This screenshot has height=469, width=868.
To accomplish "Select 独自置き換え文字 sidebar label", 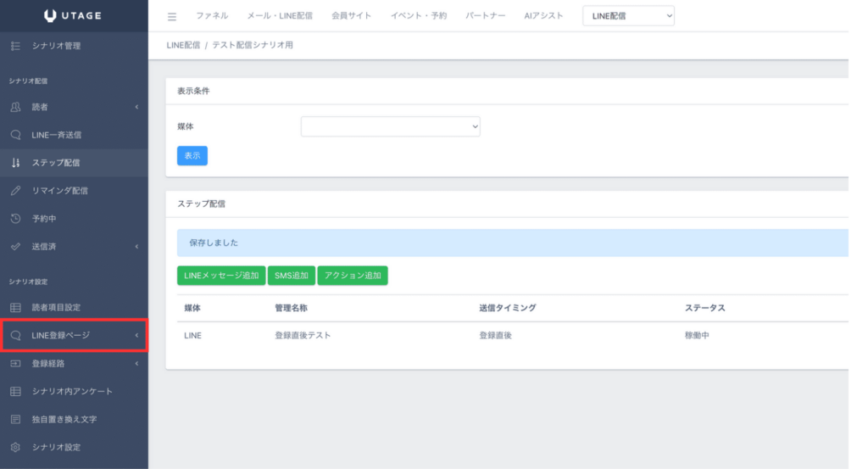I will click(x=64, y=419).
